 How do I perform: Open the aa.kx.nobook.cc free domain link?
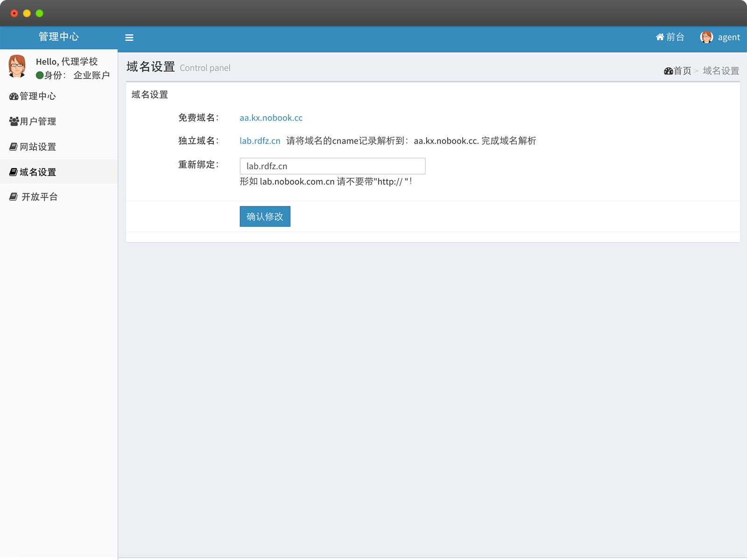[x=271, y=118]
